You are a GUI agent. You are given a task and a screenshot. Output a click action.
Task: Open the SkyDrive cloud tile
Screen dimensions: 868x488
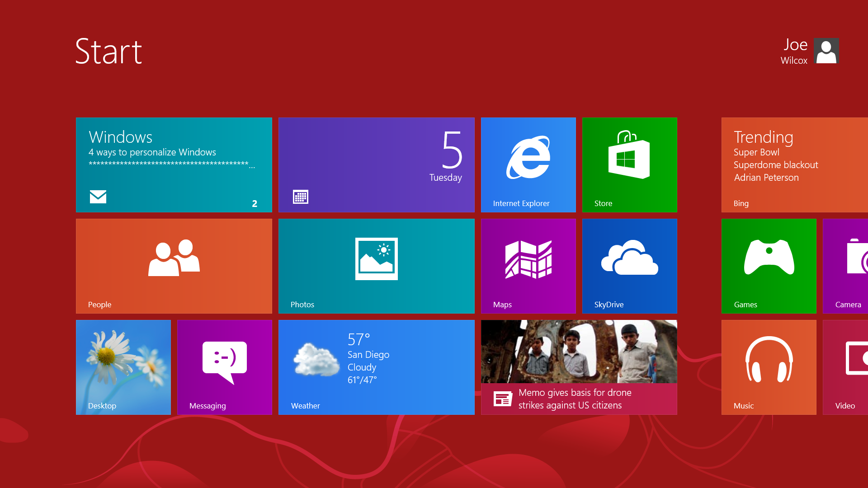[629, 266]
